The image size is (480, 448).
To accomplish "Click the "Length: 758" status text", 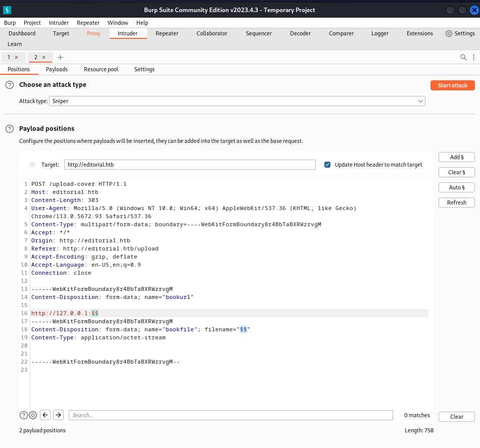I will (419, 430).
